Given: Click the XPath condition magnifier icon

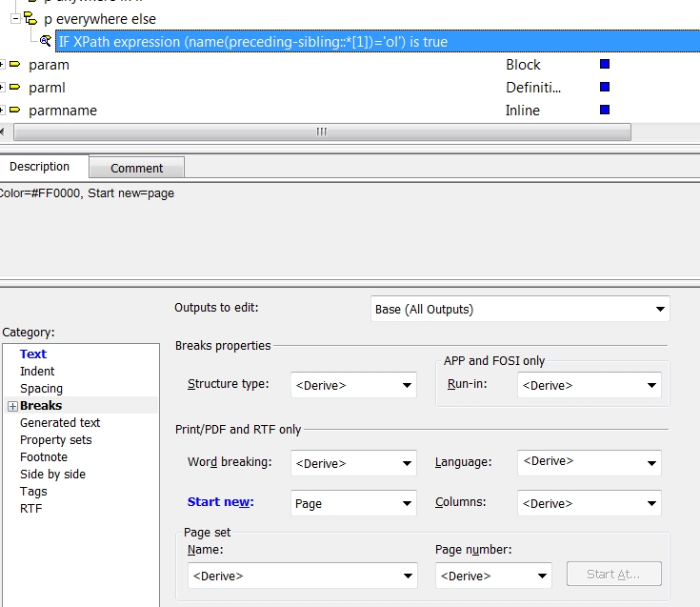Looking at the screenshot, I should click(x=46, y=41).
